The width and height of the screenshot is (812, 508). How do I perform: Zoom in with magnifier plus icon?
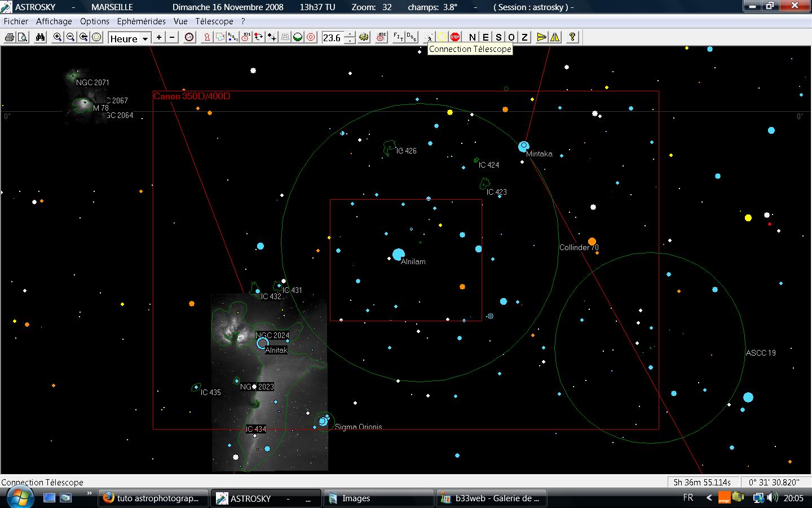pos(58,37)
